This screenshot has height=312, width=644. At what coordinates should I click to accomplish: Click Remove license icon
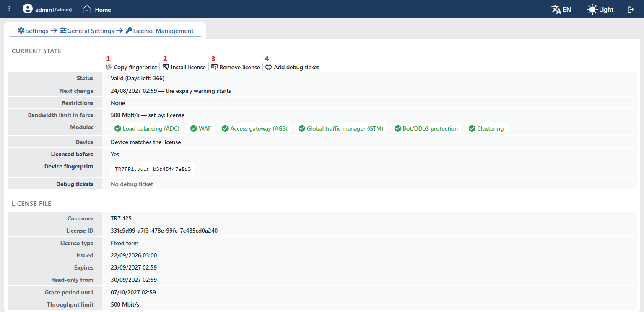pyautogui.click(x=215, y=67)
